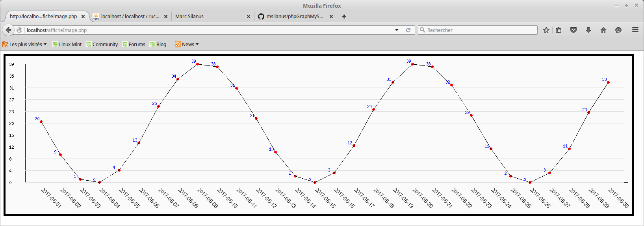Click the peak data point labeled 39 on 2017-06-09
The height and width of the screenshot is (226, 644).
197,64
